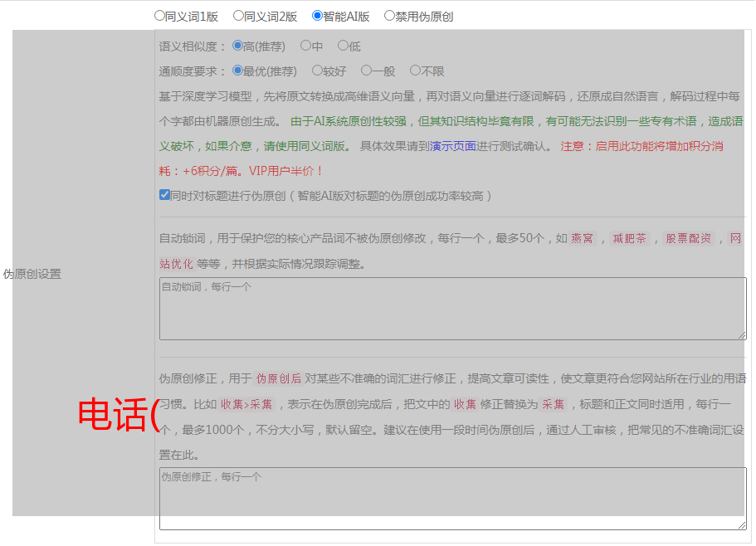Open the 演示页面 link
Screen dimensions: 756x546
[452, 146]
